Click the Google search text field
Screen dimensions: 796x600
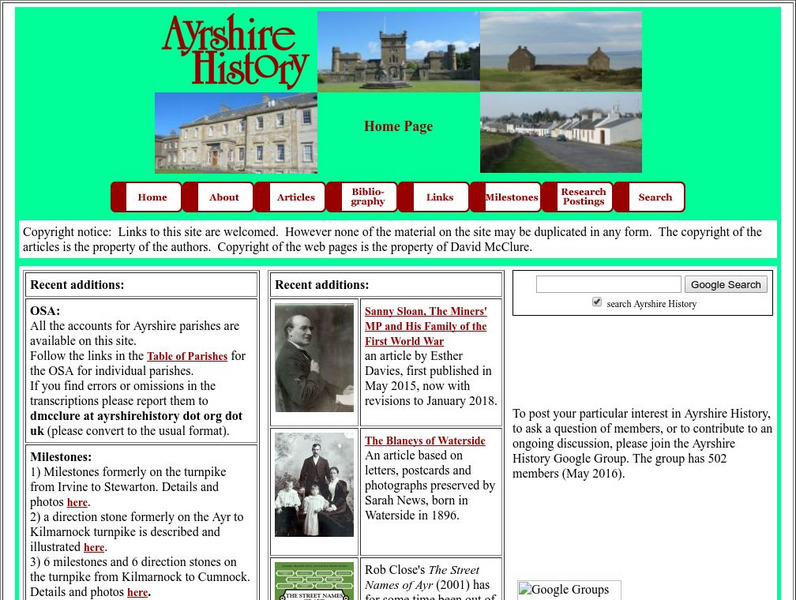click(609, 284)
